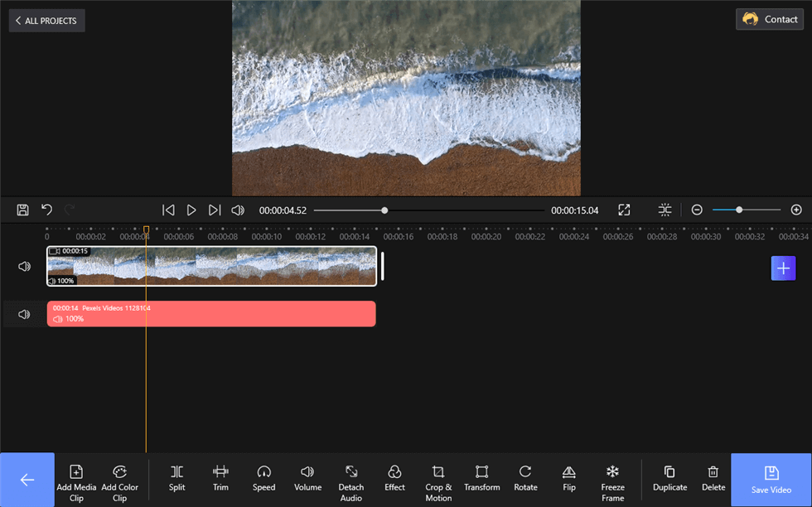The height and width of the screenshot is (507, 812).
Task: Select the Split tool
Action: 176,478
